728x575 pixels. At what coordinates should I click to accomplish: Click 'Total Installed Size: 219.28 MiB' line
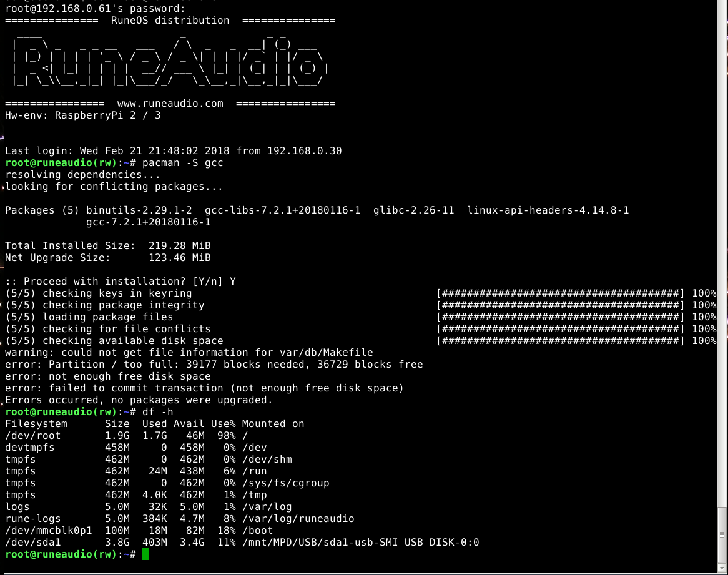108,246
